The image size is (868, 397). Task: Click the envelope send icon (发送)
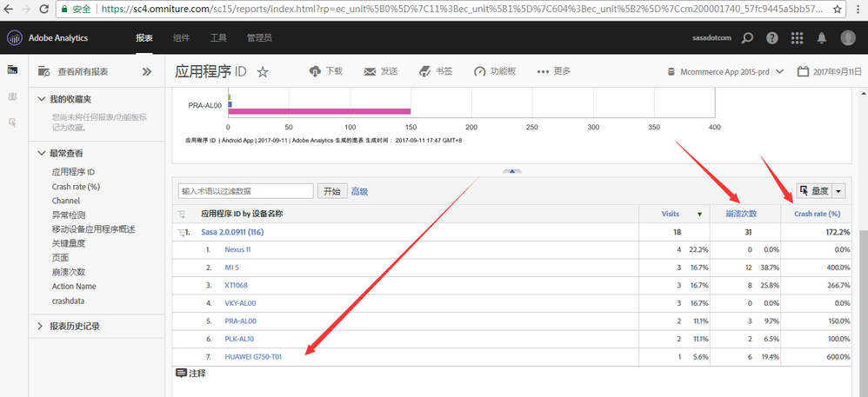(370, 71)
